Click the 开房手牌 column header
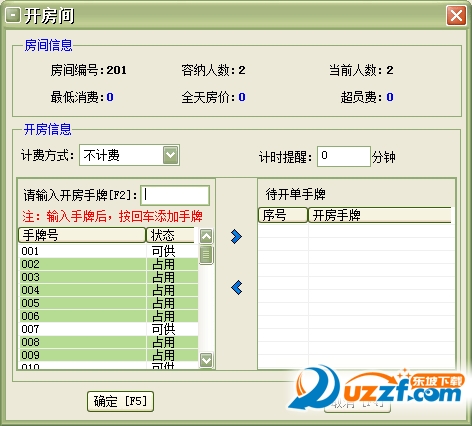This screenshot has height=426, width=472. pyautogui.click(x=380, y=215)
